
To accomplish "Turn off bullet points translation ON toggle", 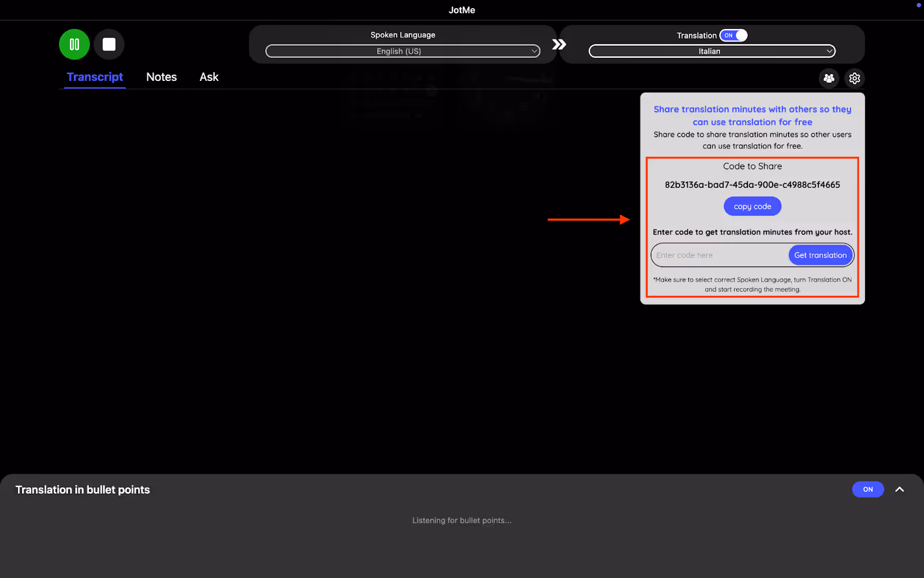I will coord(868,490).
